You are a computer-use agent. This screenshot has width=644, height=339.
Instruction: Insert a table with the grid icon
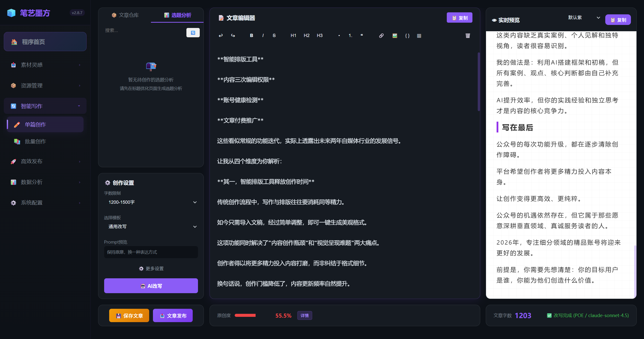(x=419, y=36)
